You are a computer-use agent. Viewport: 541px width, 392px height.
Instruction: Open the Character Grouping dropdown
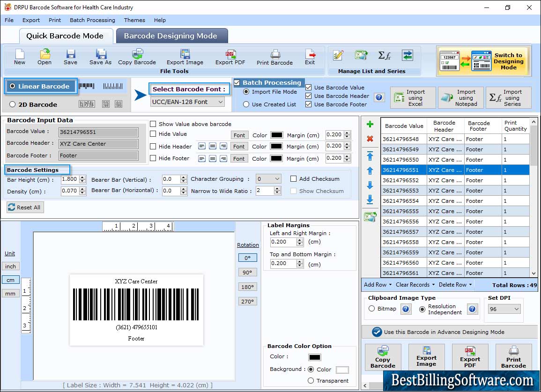[268, 179]
